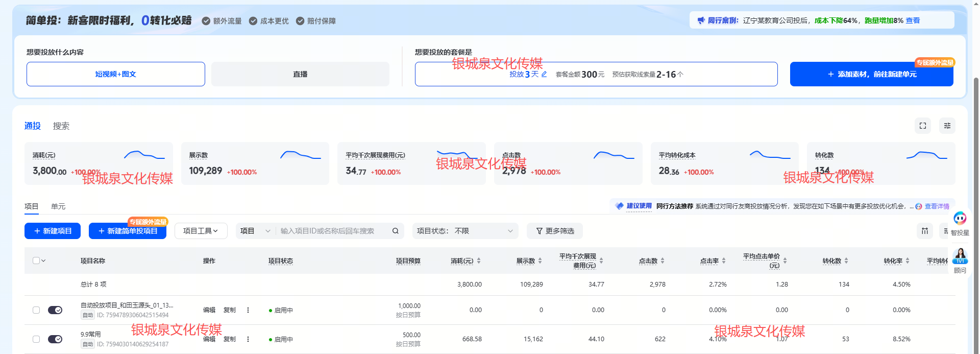Expand 更多筛选 filters
Screen dimensions: 980x354
(555, 231)
